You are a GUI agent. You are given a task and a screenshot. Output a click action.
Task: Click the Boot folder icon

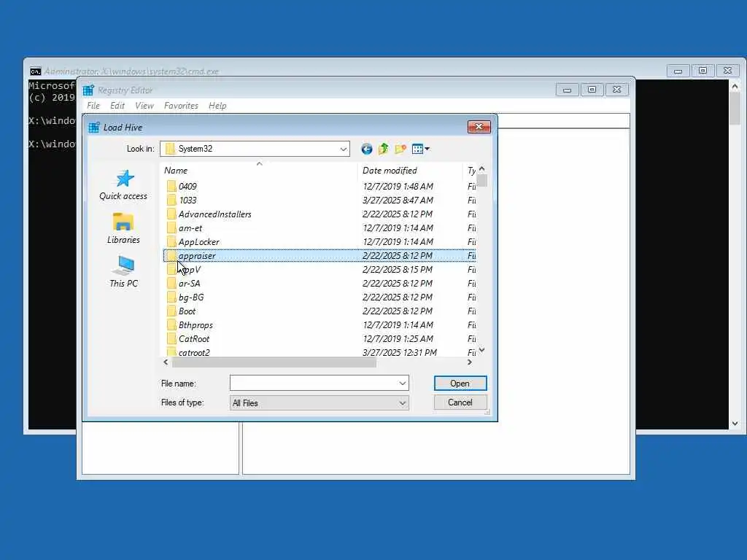171,311
